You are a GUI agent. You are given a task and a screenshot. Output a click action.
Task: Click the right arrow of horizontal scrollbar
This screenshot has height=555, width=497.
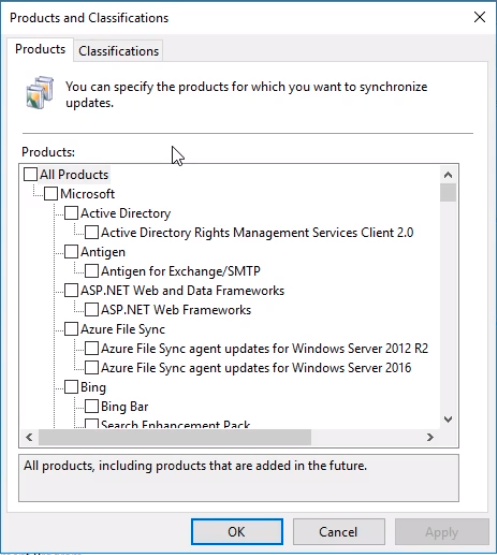point(430,437)
